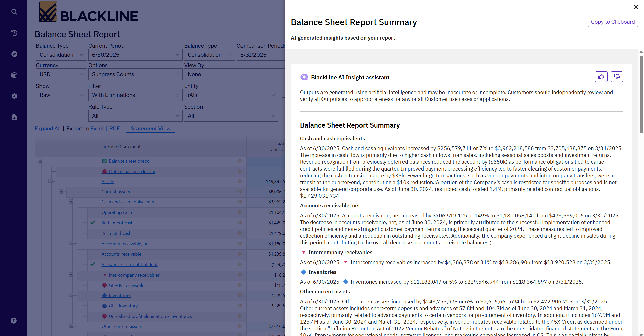Image resolution: width=644 pixels, height=336 pixels.
Task: Open the Show Raw dropdown
Action: tap(61, 95)
